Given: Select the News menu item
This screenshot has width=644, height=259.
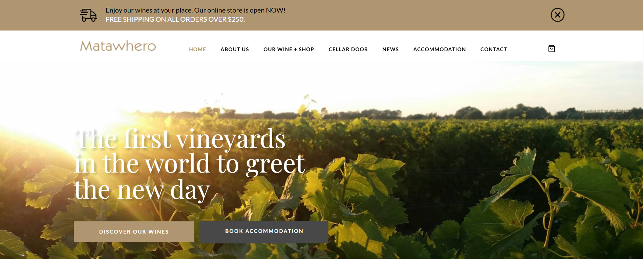Looking at the screenshot, I should point(390,49).
